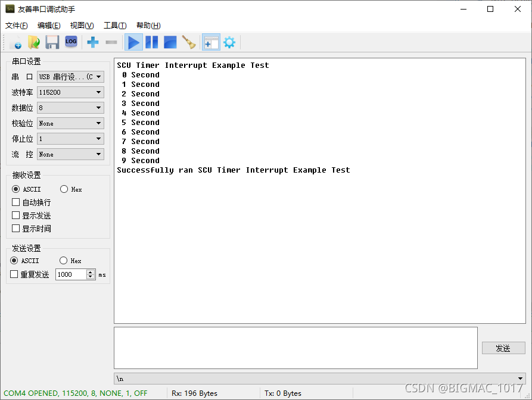The image size is (532, 400).
Task: Open the 波特率 115200 dropdown
Action: [x=70, y=92]
